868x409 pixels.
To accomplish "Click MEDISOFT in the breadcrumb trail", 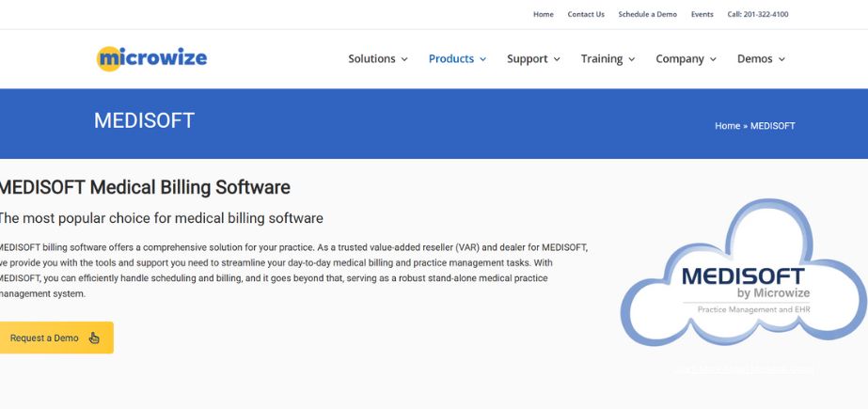I will click(x=772, y=126).
